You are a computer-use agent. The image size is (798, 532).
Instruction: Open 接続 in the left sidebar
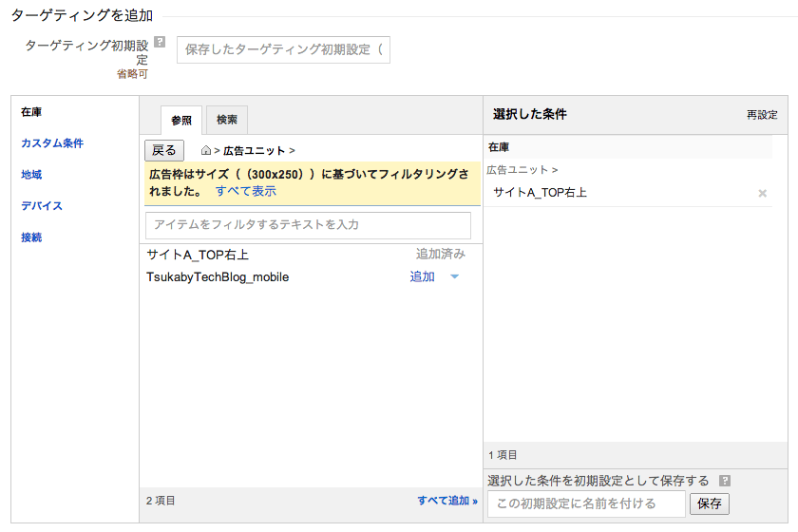pyautogui.click(x=31, y=237)
